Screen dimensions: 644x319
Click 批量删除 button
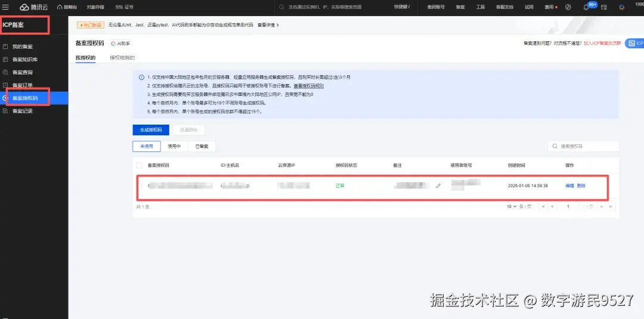189,130
